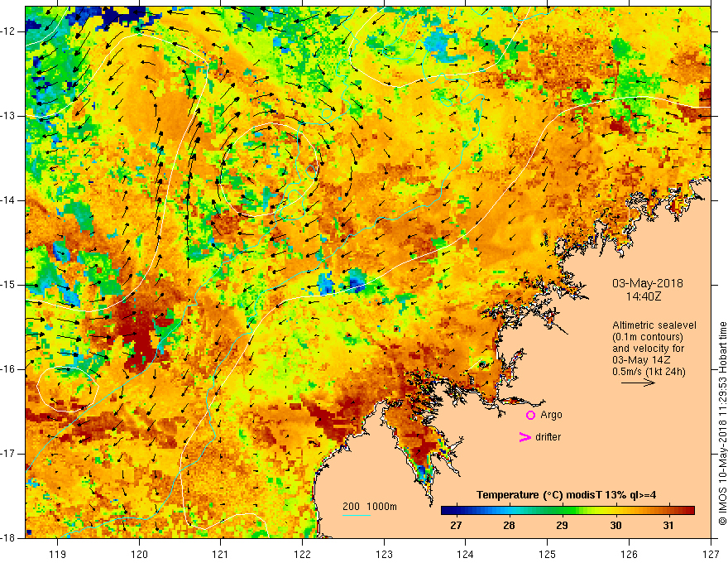This screenshot has width=728, height=563.
Task: Click the colorbar tick label '29'
Action: point(563,526)
